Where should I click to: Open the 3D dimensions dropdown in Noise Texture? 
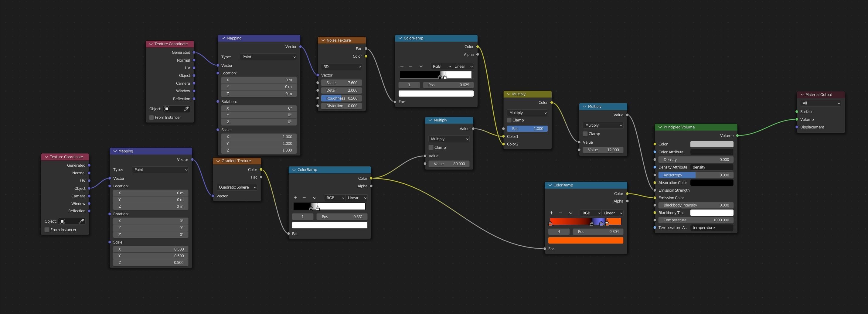point(341,67)
